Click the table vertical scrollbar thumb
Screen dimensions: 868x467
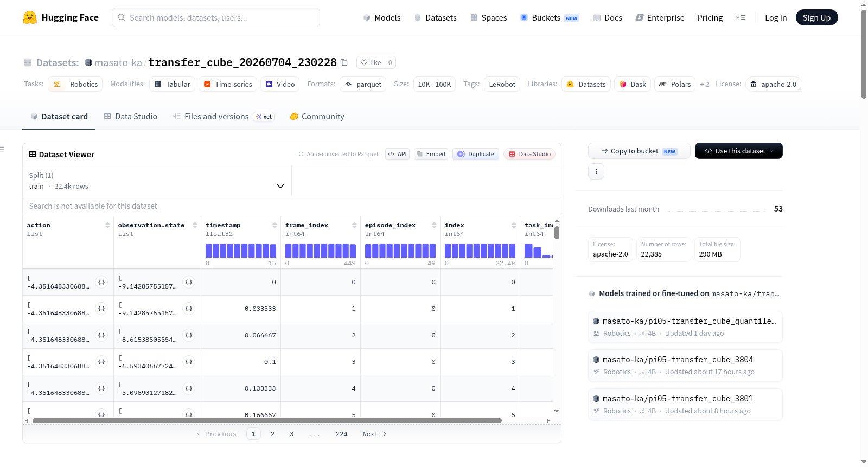click(557, 233)
